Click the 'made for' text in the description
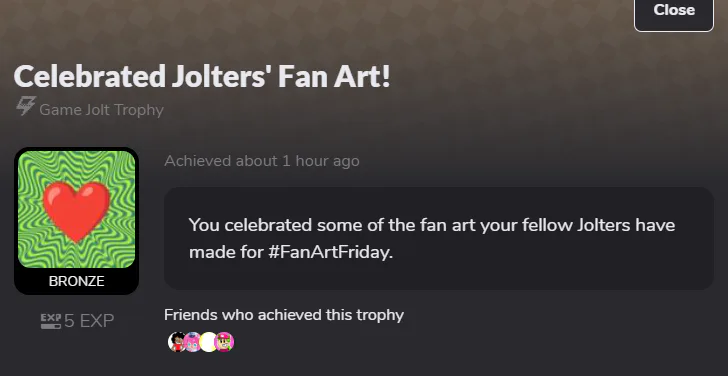 [x=226, y=253]
